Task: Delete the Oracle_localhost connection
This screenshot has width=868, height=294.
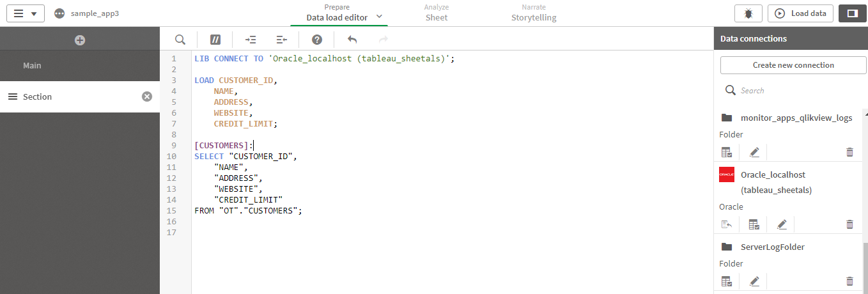Action: [x=849, y=224]
